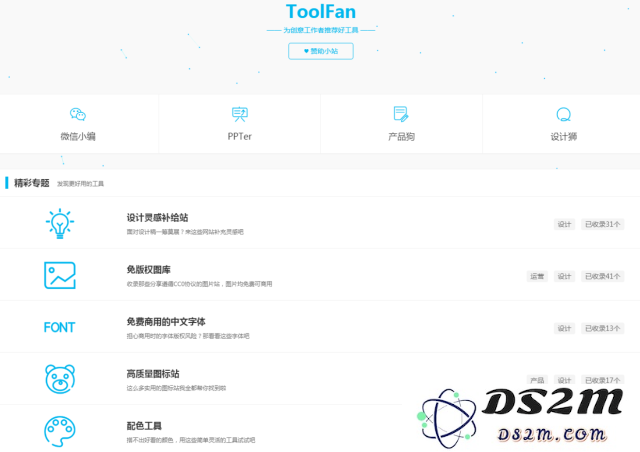Click the 已收录13个 badge
The height and width of the screenshot is (452, 640).
[x=602, y=328]
